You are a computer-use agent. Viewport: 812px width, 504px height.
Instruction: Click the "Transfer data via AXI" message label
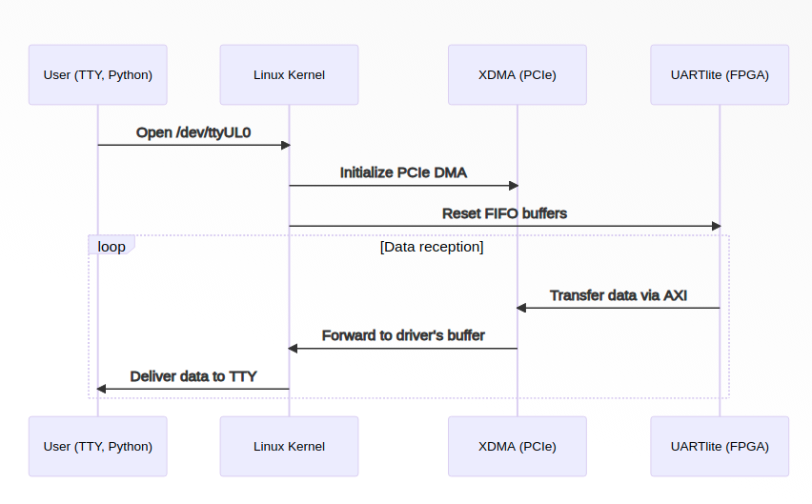click(619, 295)
